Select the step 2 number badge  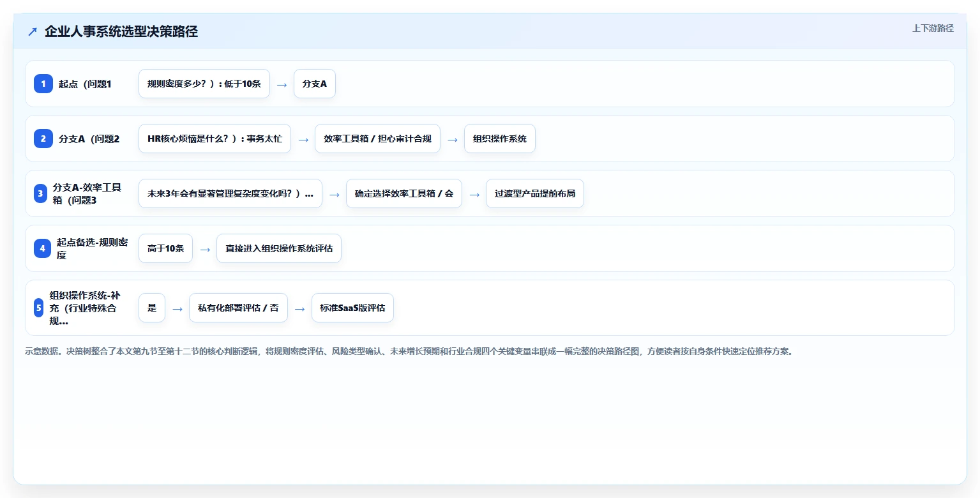tap(43, 139)
